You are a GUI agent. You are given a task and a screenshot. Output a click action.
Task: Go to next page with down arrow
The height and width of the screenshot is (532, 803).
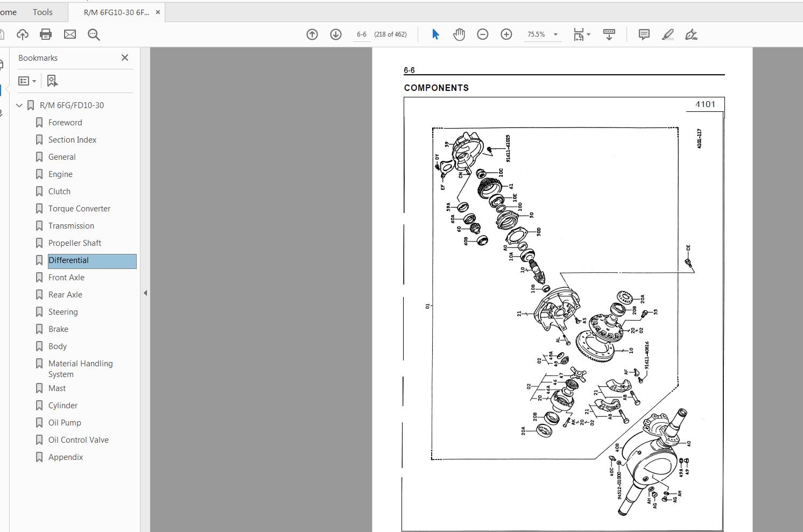pos(336,34)
